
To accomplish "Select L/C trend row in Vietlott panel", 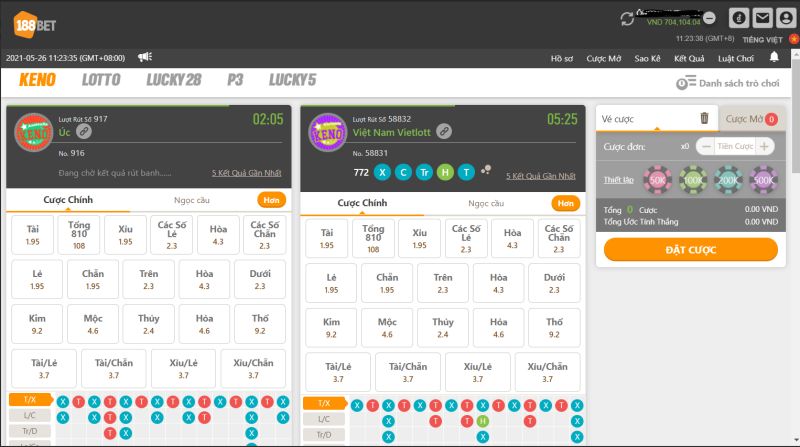I will 324,419.
